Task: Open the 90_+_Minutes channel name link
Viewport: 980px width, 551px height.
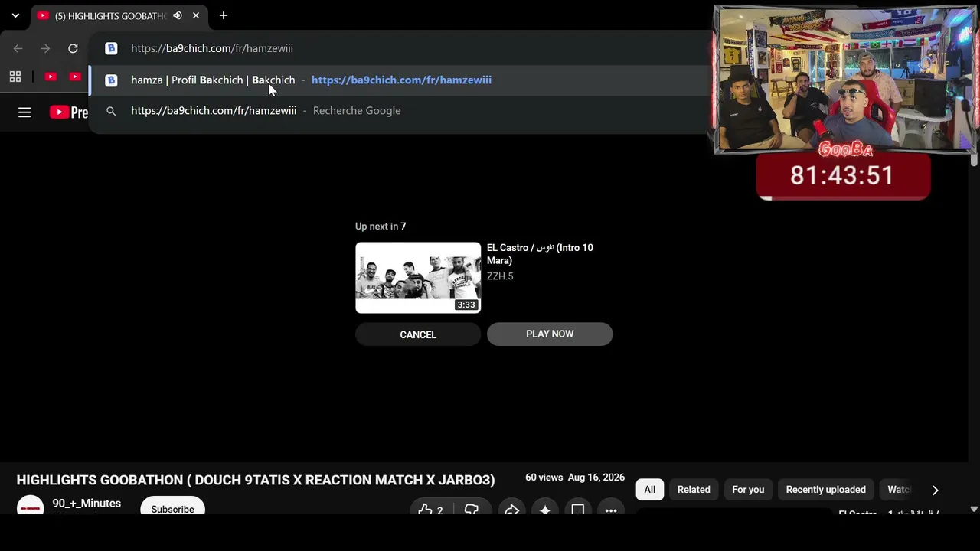Action: pyautogui.click(x=87, y=504)
